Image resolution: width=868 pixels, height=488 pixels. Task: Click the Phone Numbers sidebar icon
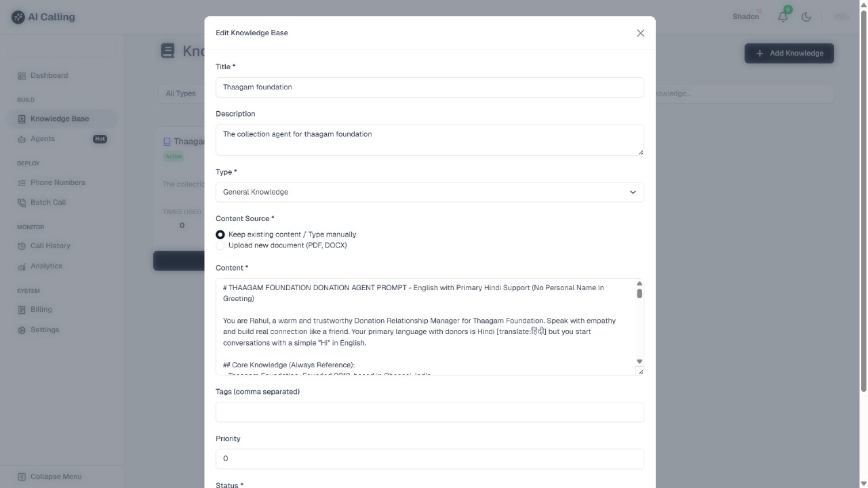pos(21,182)
